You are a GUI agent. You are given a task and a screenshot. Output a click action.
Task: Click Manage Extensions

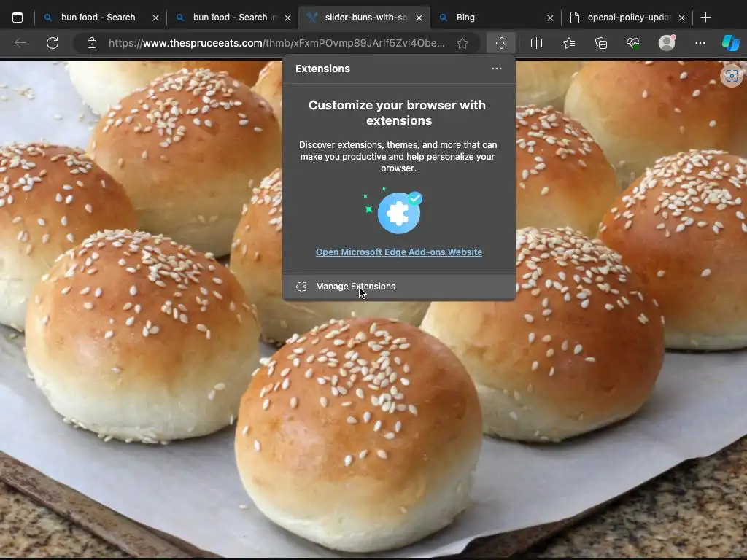click(399, 286)
